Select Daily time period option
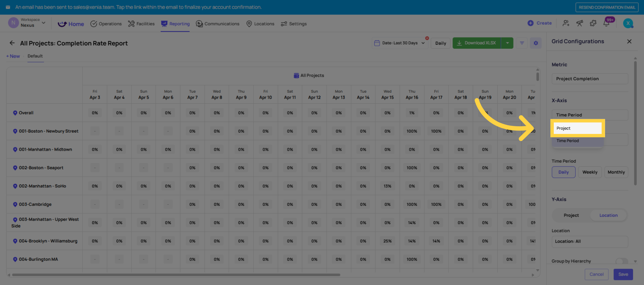This screenshot has width=644, height=285. click(563, 172)
